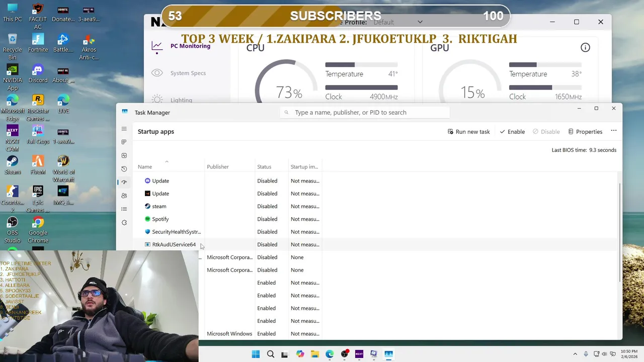Click Enable button in Task Manager toolbar
The width and height of the screenshot is (644, 362).
coord(512,132)
